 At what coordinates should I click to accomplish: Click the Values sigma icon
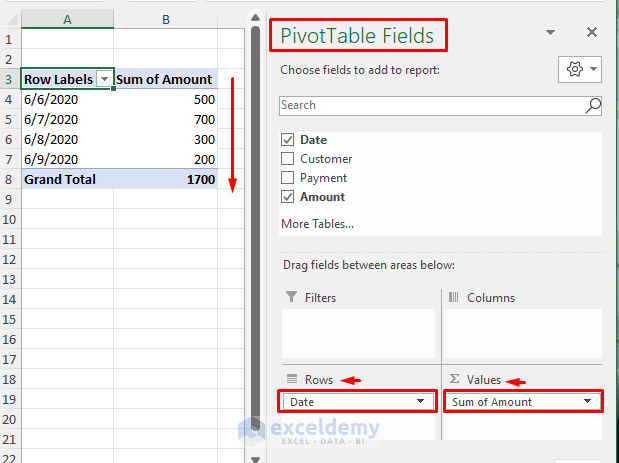point(453,379)
